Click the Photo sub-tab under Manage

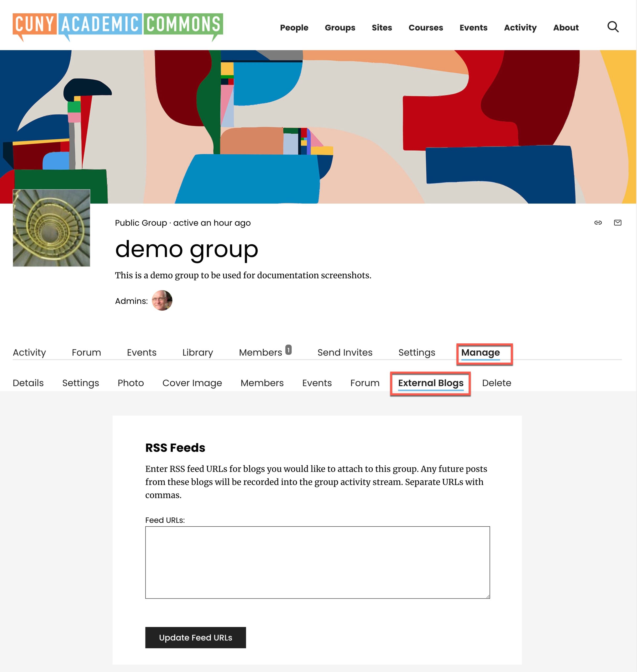[x=130, y=383]
